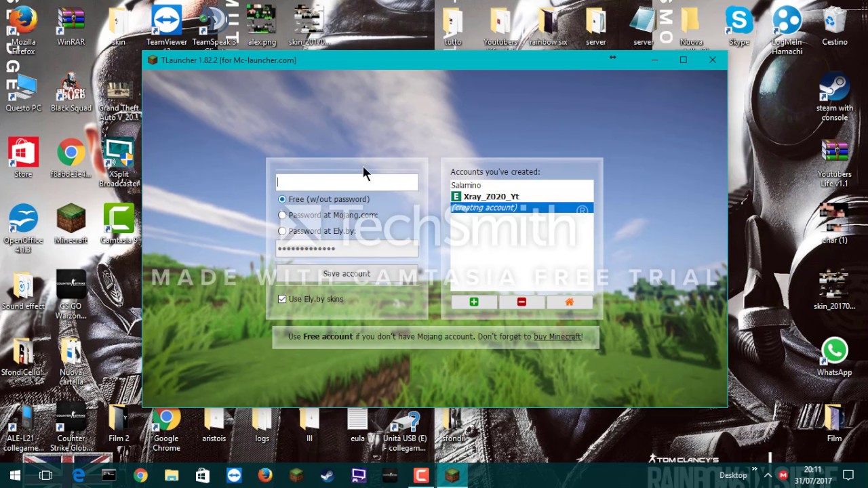Viewport: 868px width, 488px height.
Task: Open Steam from taskbar
Action: coord(327,476)
